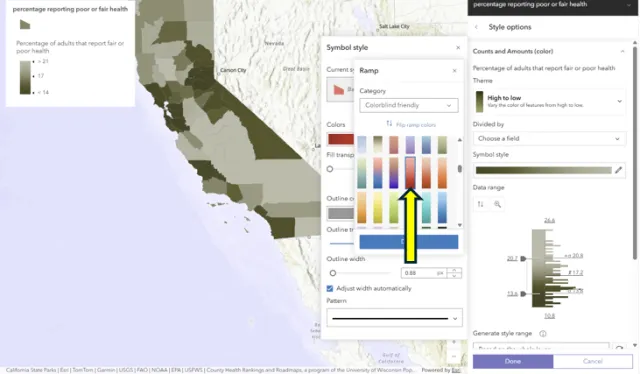
Task: Open the Generate style range dropdown
Action: pyautogui.click(x=541, y=347)
